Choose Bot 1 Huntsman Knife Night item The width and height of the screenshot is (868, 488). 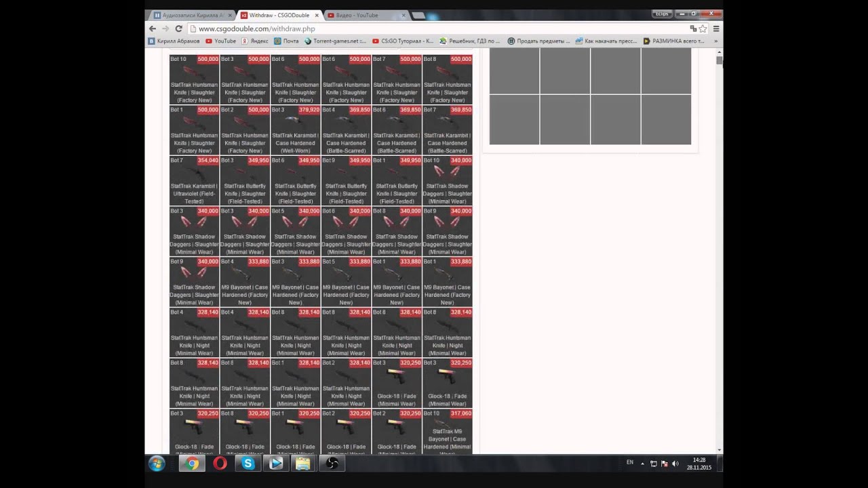click(296, 384)
